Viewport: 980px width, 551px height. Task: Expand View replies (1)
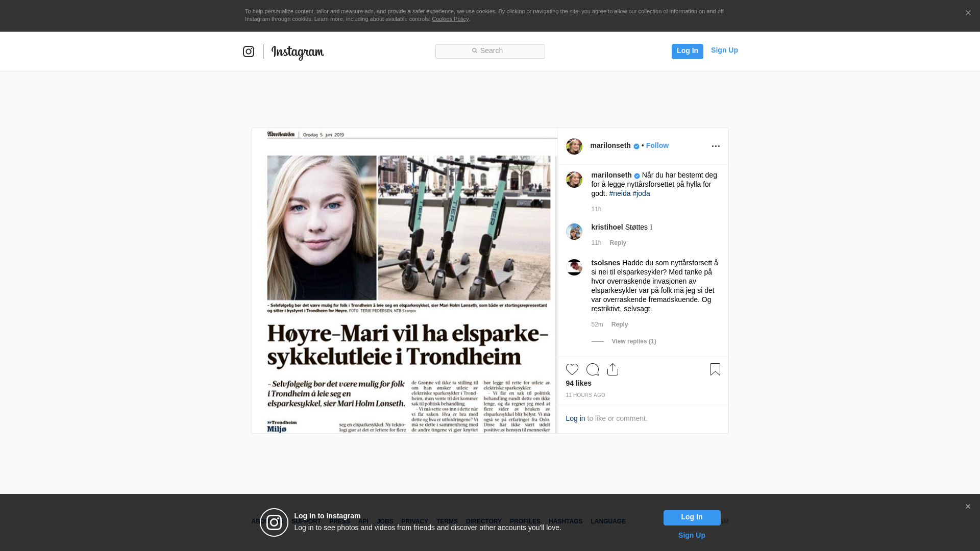(633, 341)
